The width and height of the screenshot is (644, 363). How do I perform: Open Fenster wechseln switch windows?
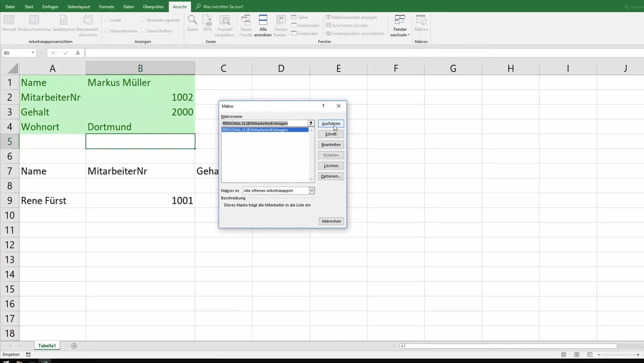coord(400,26)
